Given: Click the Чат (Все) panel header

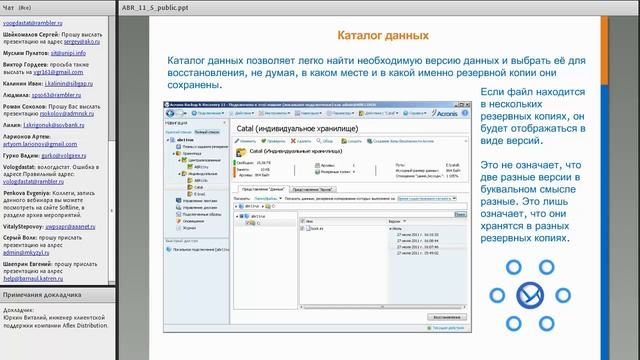Looking at the screenshot, I should (x=58, y=7).
